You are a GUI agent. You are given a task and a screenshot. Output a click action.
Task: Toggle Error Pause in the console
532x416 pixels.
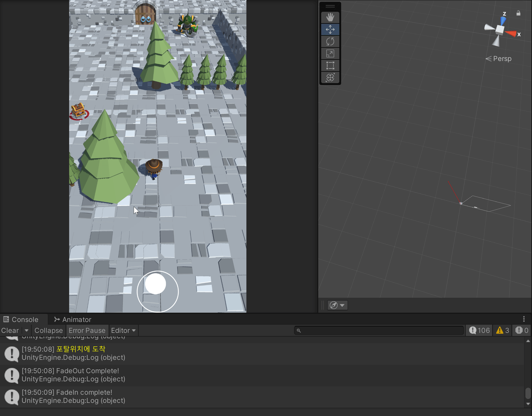87,331
